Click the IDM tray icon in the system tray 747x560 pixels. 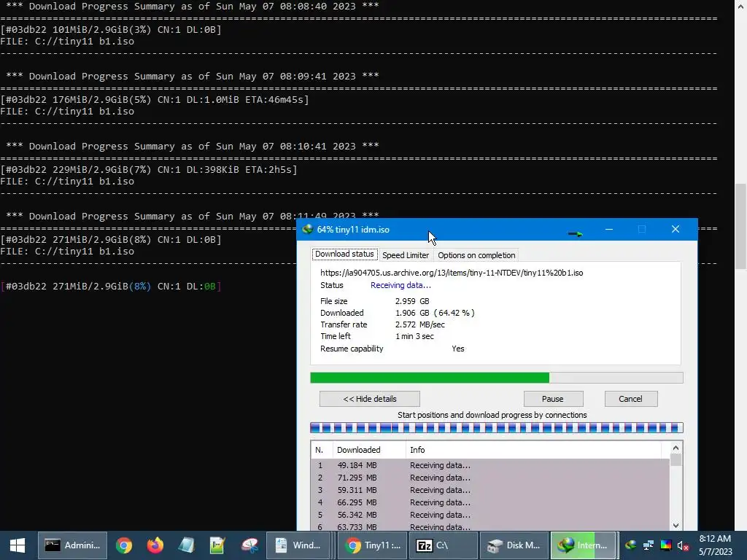tap(631, 545)
